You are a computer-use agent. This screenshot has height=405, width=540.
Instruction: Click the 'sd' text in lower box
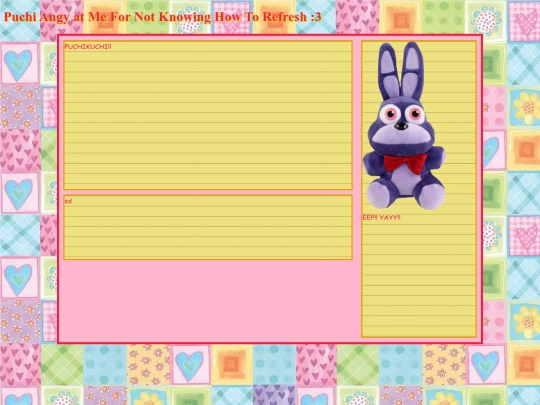(68, 201)
